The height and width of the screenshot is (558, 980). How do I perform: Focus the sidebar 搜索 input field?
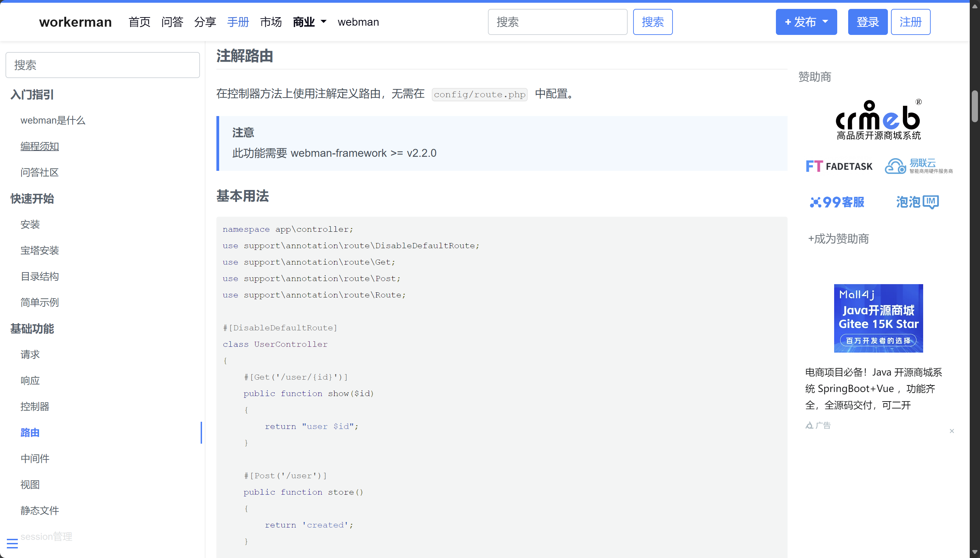[x=103, y=65]
